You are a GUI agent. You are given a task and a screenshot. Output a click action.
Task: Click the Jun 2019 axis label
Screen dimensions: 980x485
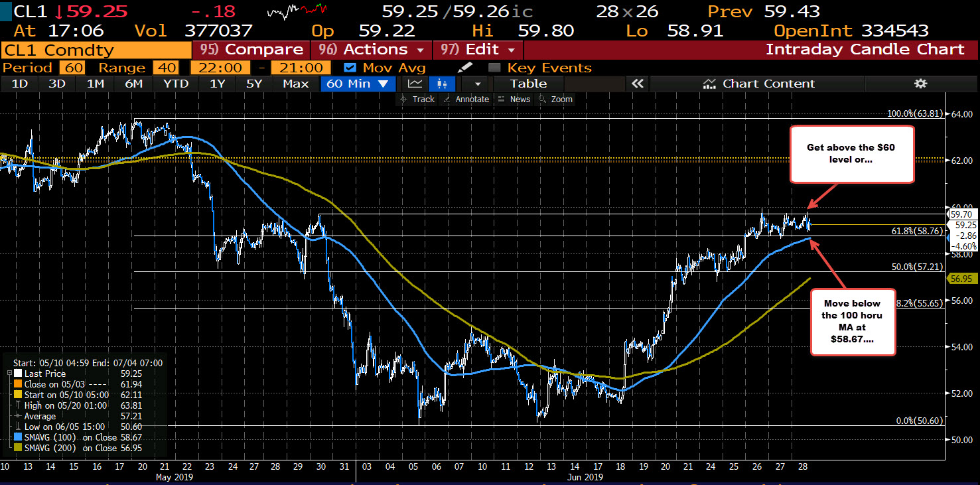click(x=584, y=478)
